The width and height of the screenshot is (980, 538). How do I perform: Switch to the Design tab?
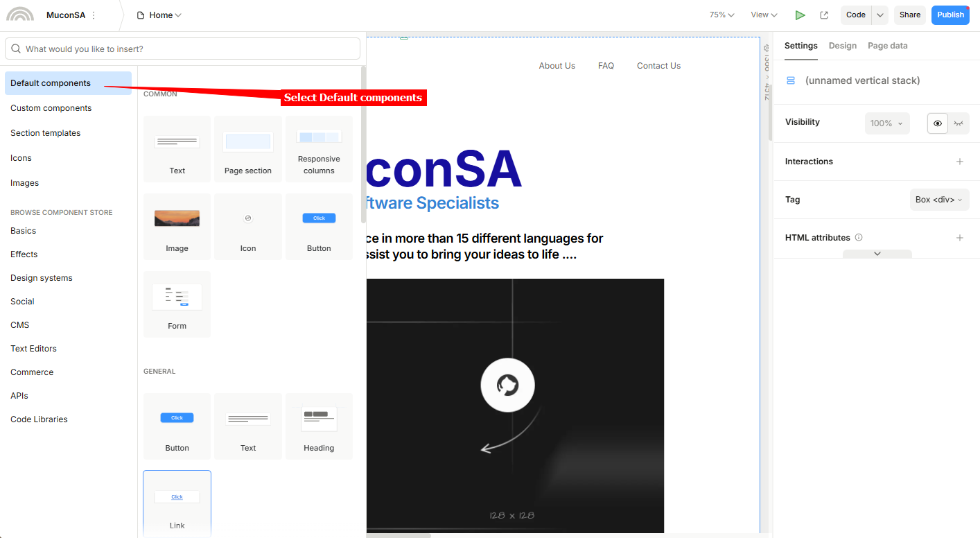[x=842, y=46]
